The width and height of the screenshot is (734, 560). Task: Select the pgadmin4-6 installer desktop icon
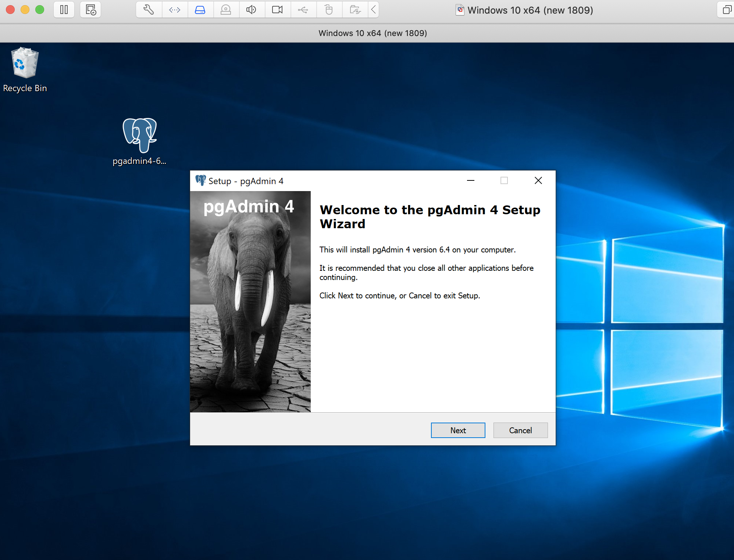[x=139, y=141]
